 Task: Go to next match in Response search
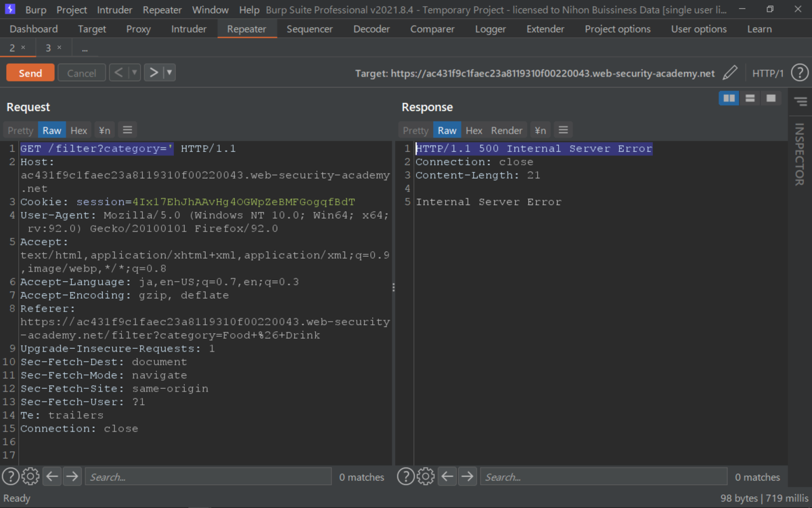point(467,476)
